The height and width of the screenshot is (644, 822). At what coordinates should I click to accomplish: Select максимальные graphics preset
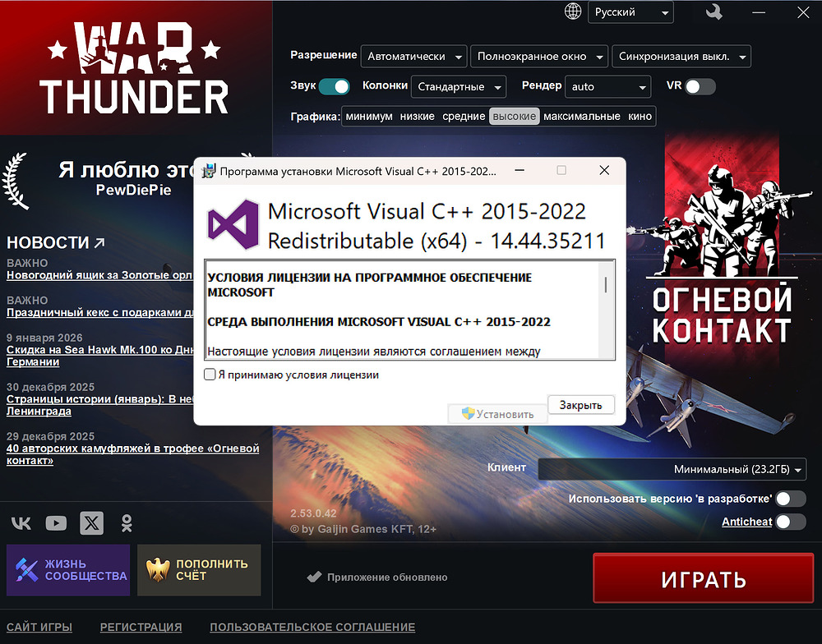click(x=581, y=117)
